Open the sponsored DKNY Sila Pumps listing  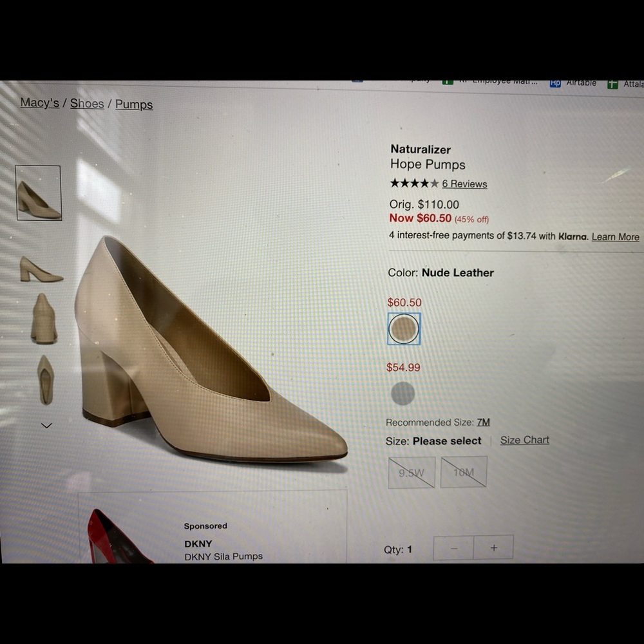(x=223, y=556)
